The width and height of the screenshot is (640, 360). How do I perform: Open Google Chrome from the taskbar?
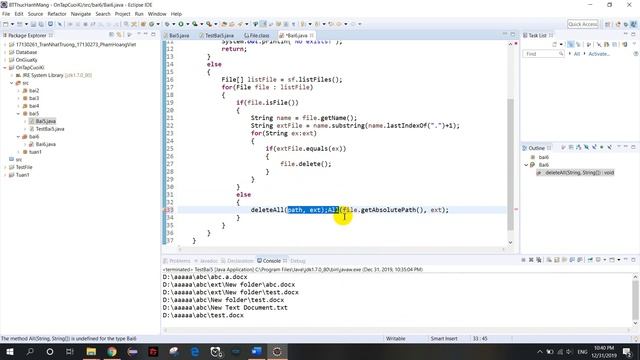click(112, 351)
